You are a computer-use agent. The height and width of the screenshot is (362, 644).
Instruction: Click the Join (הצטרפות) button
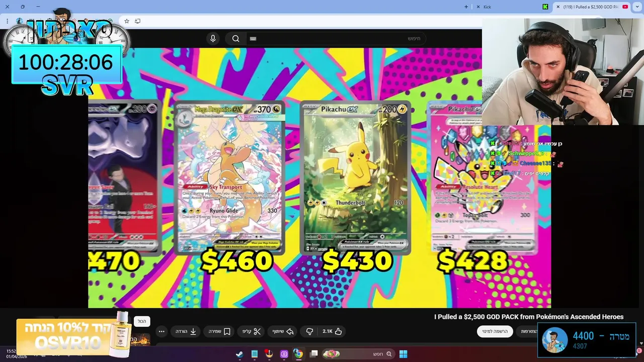(527, 331)
